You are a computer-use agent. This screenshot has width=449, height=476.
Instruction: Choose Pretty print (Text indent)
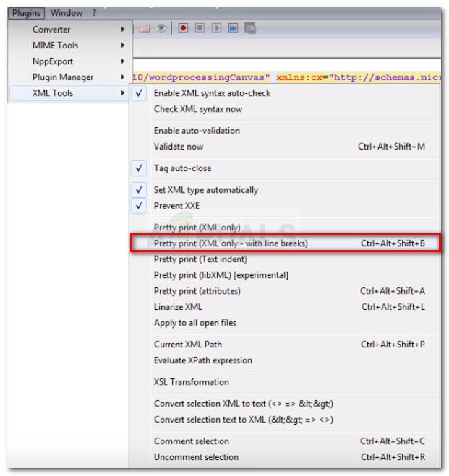[285, 259]
